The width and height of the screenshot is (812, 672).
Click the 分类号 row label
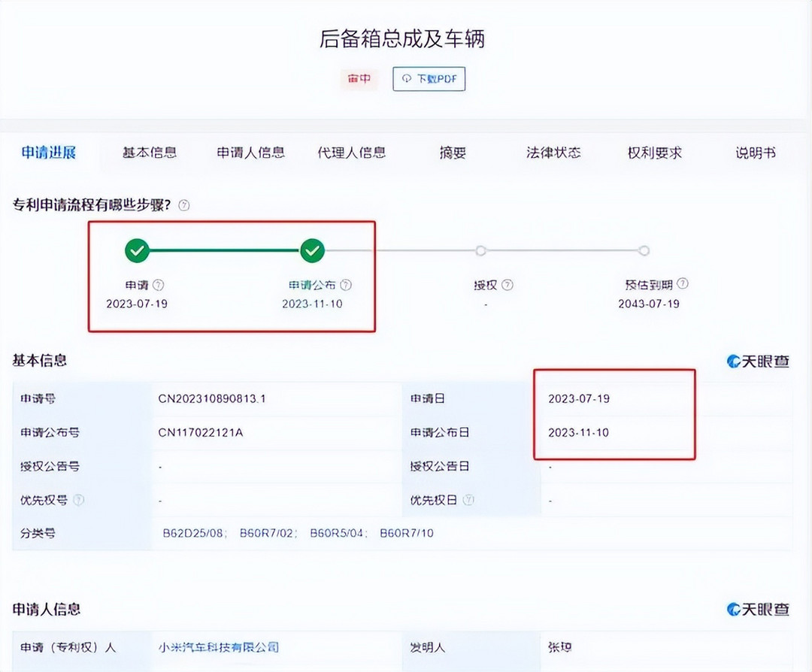(38, 533)
